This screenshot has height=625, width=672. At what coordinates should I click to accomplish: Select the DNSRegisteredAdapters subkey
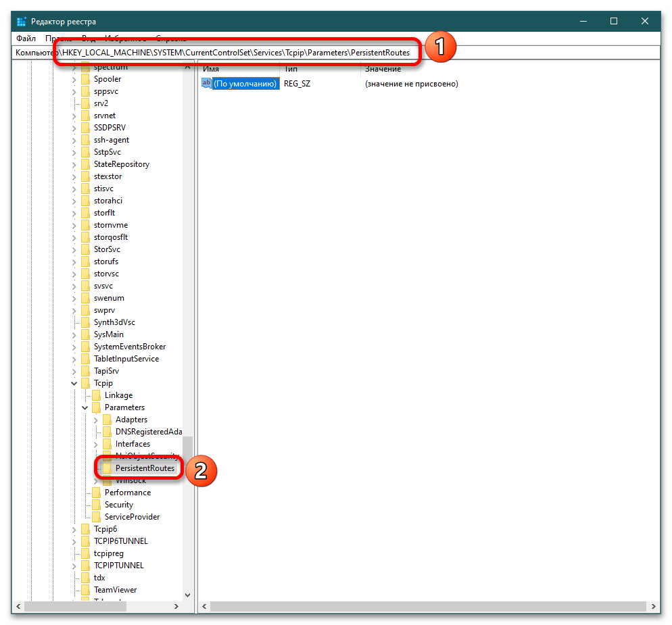click(149, 432)
